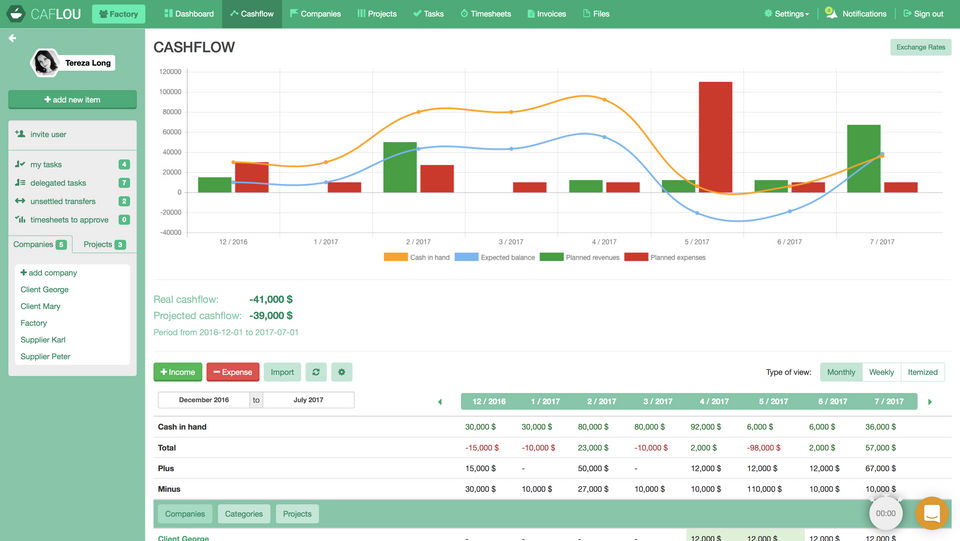Open Supplier Peter company
Image resolution: width=960 pixels, height=541 pixels.
point(45,356)
